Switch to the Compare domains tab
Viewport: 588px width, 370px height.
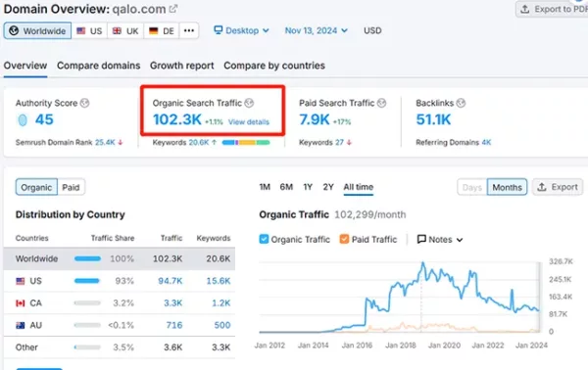99,66
